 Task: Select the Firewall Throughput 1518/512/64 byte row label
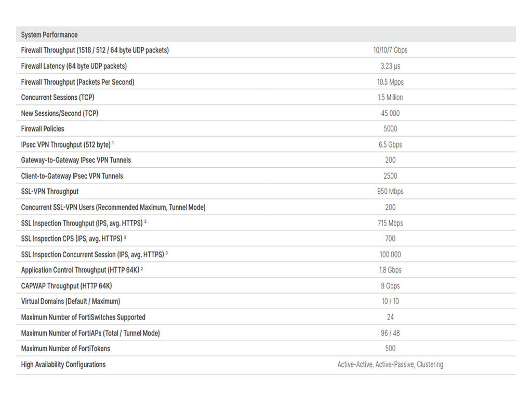coord(95,50)
